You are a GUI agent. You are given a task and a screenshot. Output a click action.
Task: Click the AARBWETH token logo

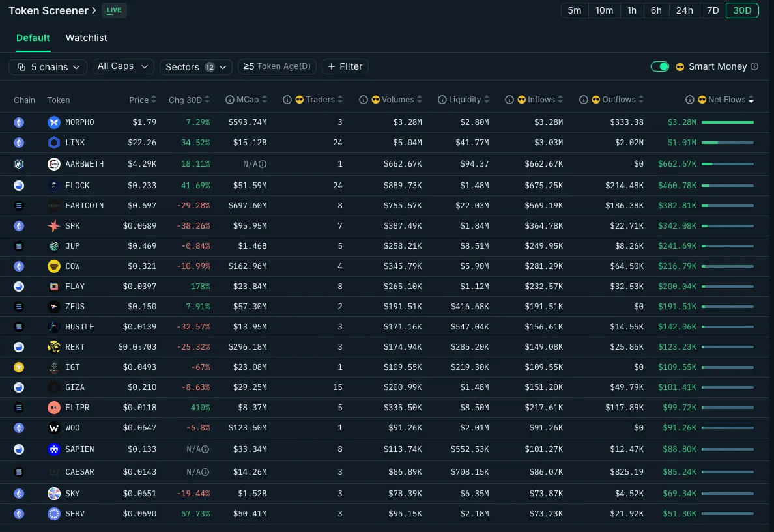click(54, 164)
